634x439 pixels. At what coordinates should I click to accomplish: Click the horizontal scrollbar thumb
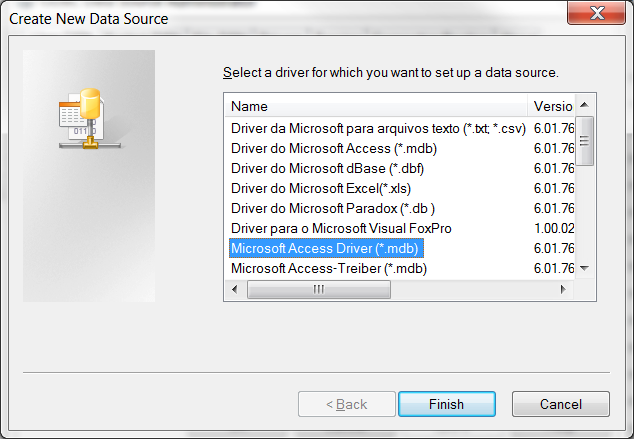(319, 289)
